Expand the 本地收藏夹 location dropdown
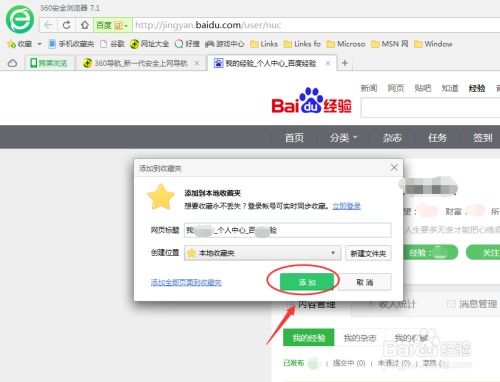Image resolution: width=500 pixels, height=382 pixels. pos(263,253)
